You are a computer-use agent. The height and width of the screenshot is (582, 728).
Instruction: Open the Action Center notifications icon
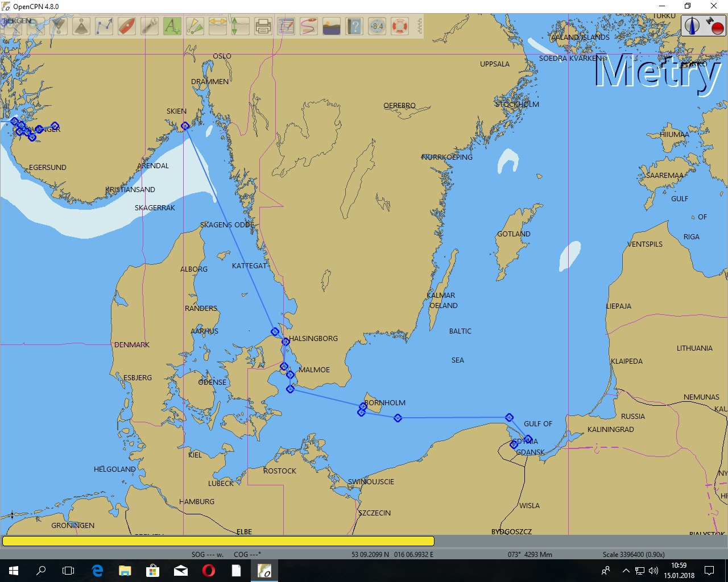coord(709,571)
